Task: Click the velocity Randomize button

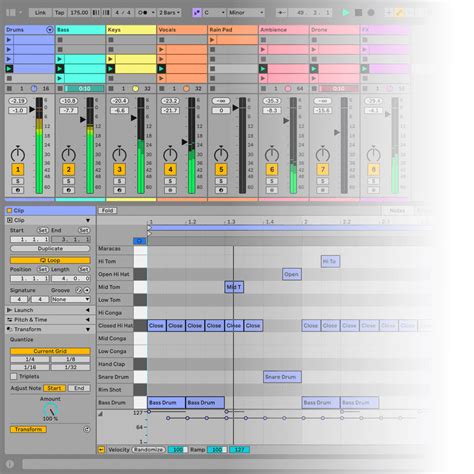Action: point(149,450)
